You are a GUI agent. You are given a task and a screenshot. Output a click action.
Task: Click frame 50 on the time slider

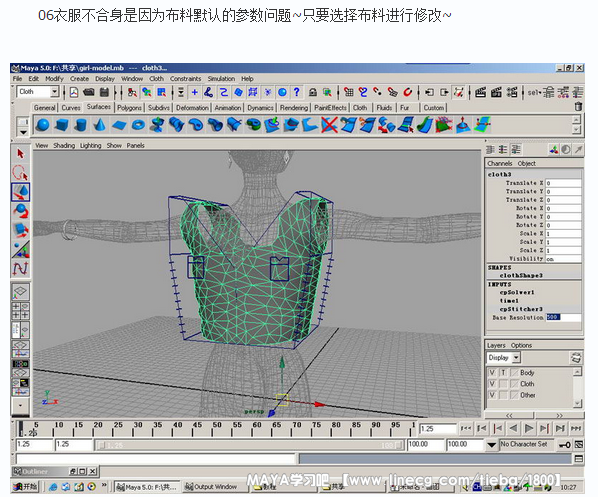tap(216, 428)
